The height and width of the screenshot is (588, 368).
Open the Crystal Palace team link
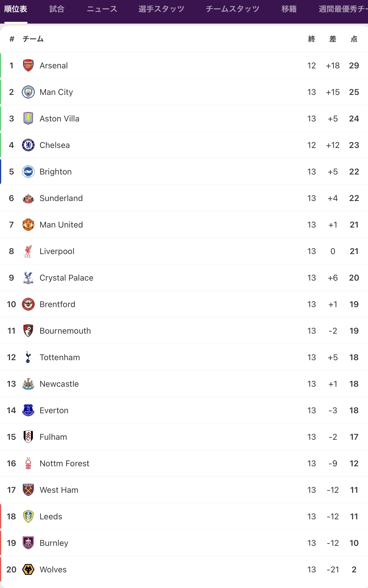(66, 278)
